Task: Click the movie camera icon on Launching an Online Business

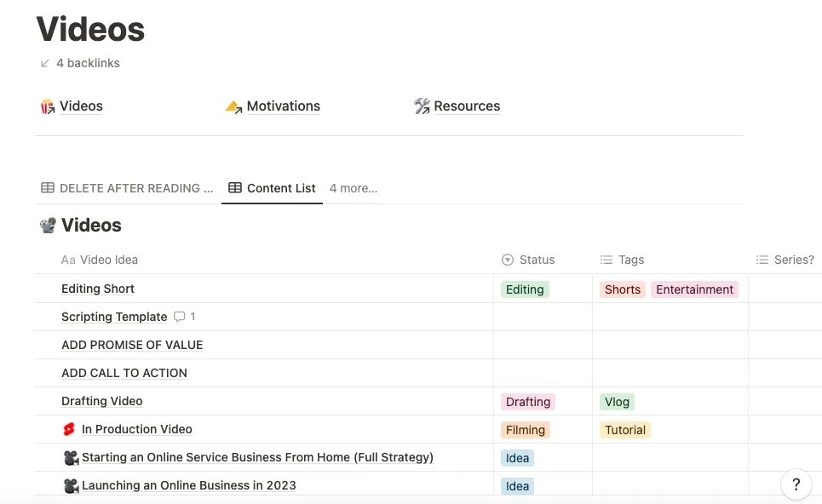Action: click(x=72, y=485)
